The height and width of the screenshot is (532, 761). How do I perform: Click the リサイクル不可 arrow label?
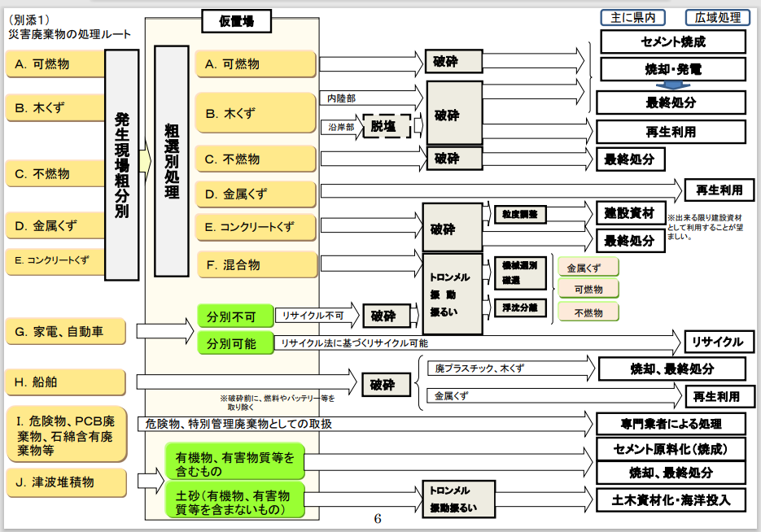click(x=312, y=316)
